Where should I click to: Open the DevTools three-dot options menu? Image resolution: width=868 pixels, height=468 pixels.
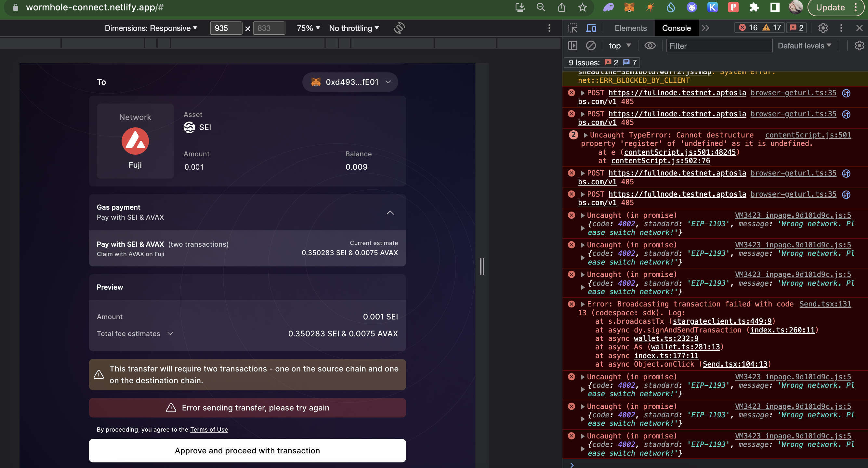(841, 28)
